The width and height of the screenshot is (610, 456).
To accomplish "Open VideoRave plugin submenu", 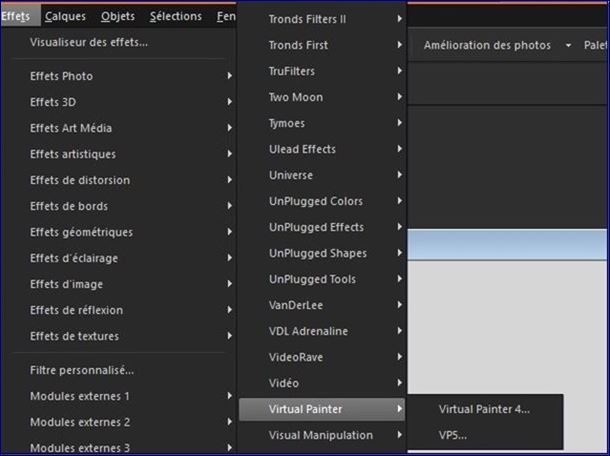I will (x=322, y=357).
